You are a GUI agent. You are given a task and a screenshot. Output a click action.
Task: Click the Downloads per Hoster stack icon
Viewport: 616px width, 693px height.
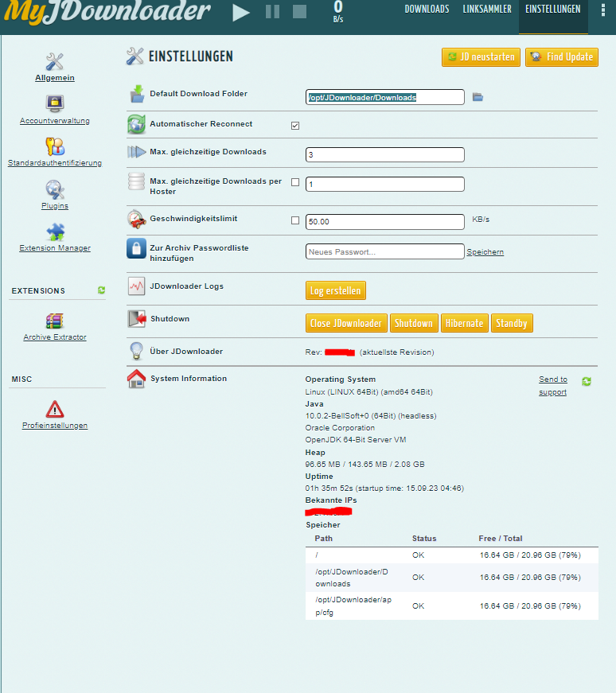pos(136,181)
